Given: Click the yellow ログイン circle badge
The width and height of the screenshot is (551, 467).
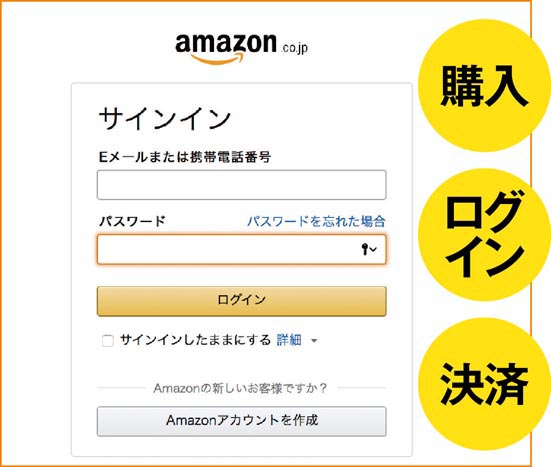Looking at the screenshot, I should [484, 234].
